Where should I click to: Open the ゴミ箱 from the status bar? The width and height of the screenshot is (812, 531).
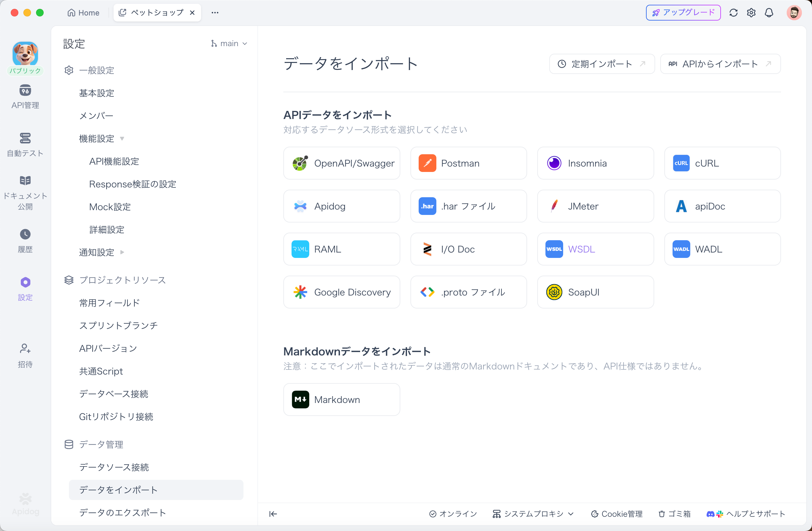(674, 514)
